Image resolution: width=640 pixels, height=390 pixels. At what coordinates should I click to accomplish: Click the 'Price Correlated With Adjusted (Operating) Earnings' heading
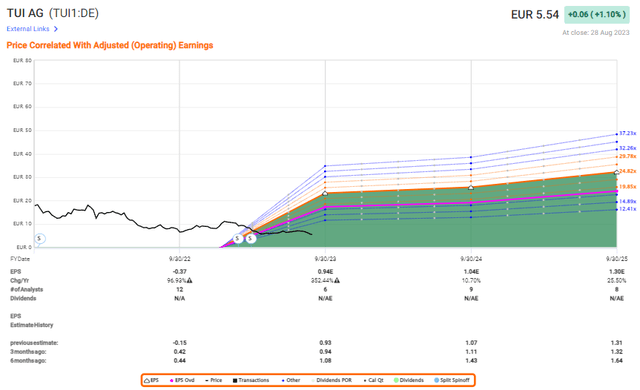[110, 45]
